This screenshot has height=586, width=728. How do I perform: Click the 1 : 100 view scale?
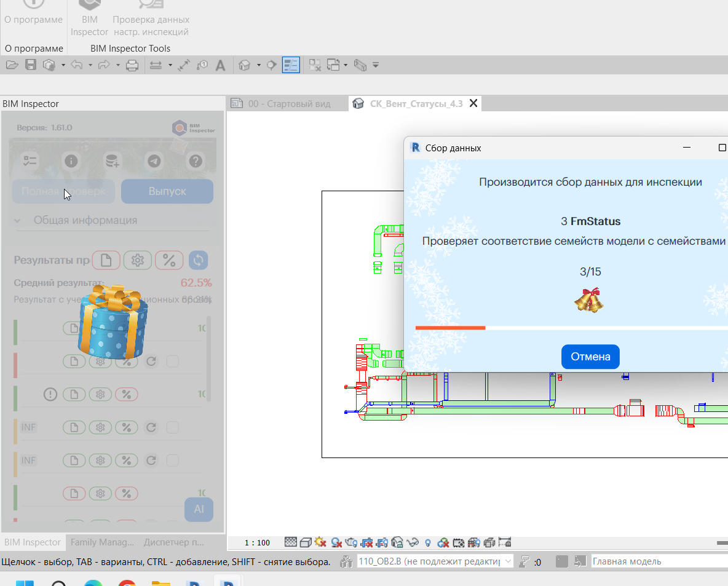(x=257, y=542)
